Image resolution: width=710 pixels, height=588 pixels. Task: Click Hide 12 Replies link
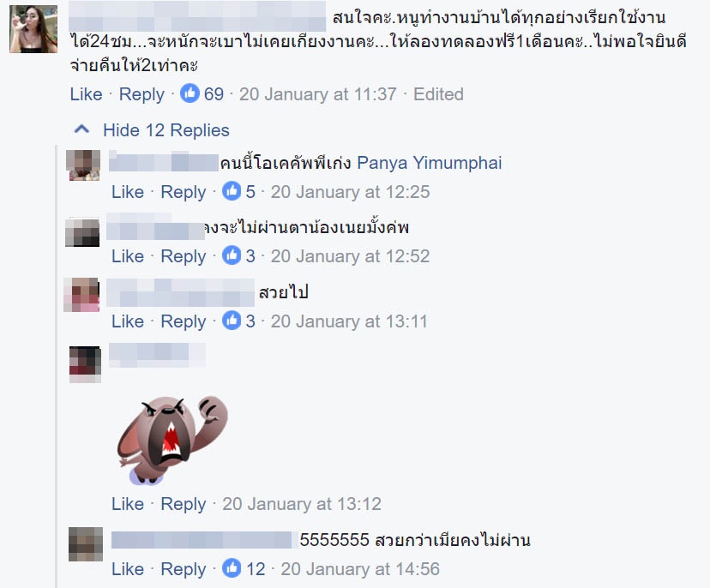(x=165, y=130)
